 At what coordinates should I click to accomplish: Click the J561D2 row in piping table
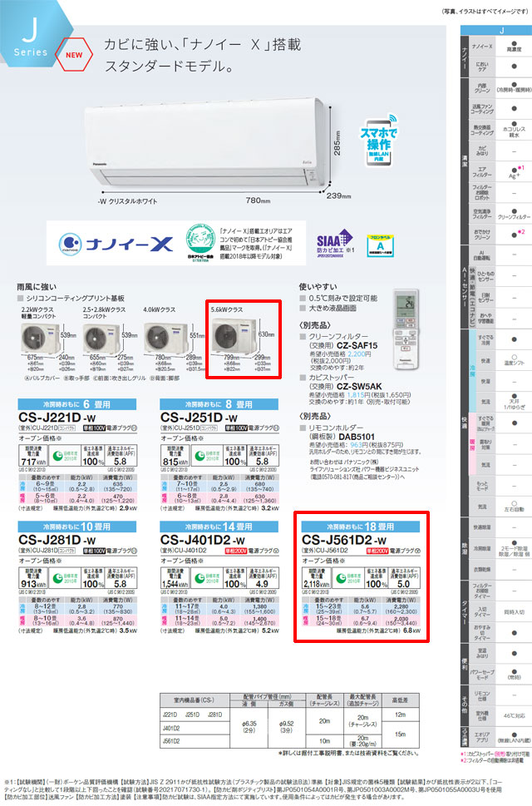click(x=193, y=741)
